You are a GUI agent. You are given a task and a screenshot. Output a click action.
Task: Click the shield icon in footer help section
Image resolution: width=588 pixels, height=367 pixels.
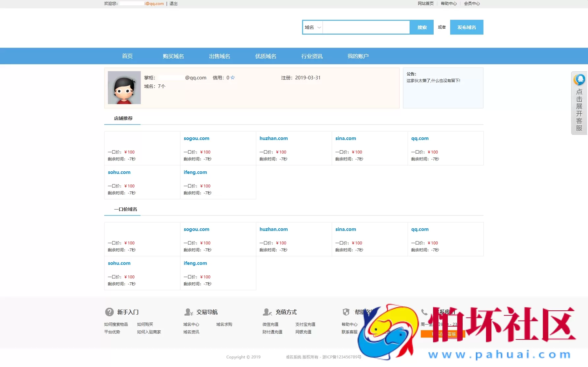[346, 312]
